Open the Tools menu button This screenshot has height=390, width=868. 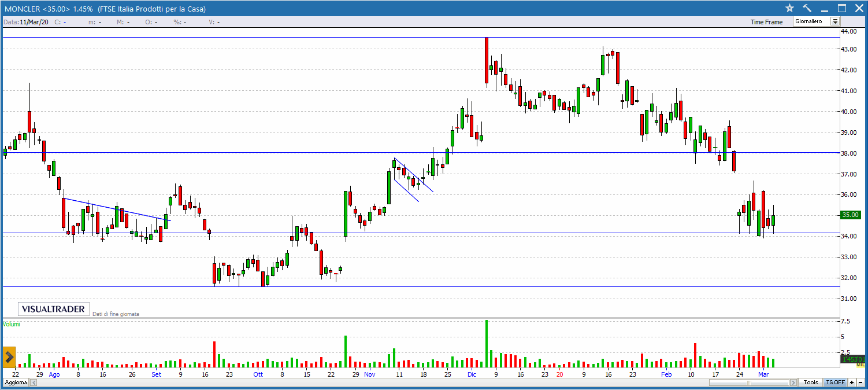(811, 382)
